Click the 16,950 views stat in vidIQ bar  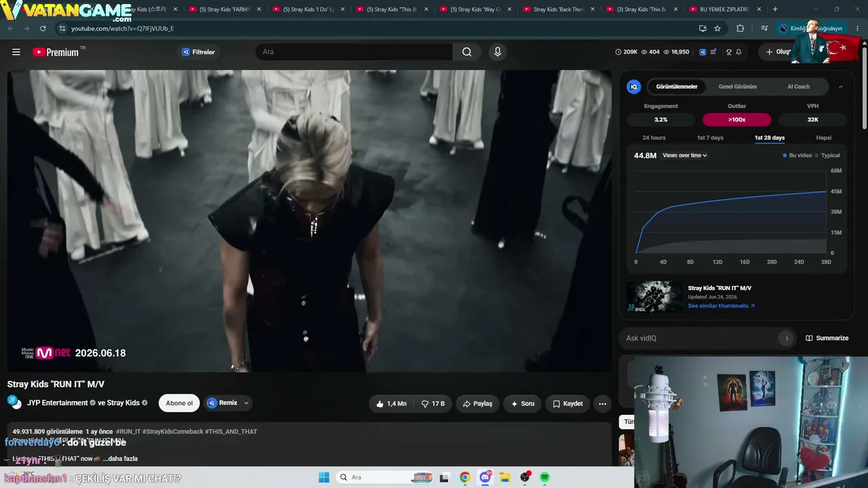[676, 52]
